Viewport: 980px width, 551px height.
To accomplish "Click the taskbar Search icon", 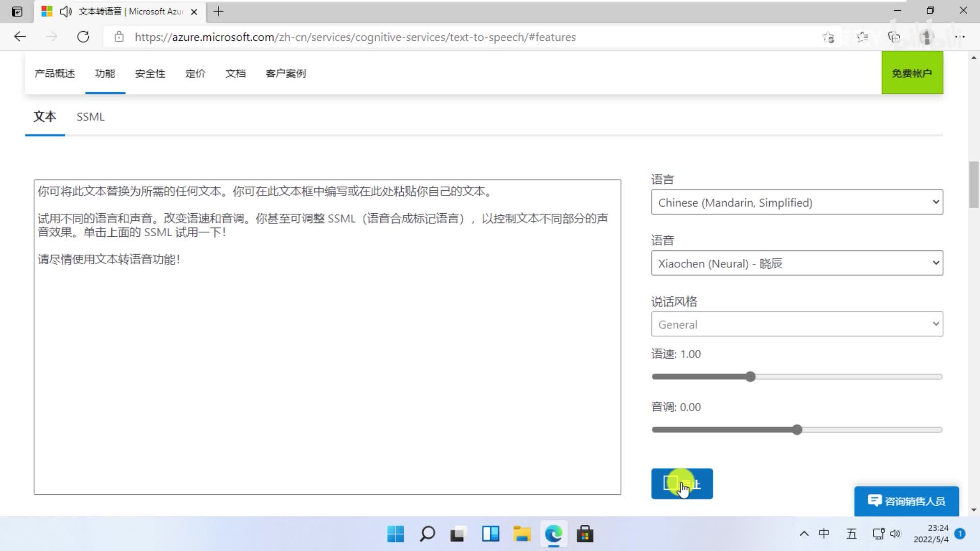I will click(x=427, y=534).
